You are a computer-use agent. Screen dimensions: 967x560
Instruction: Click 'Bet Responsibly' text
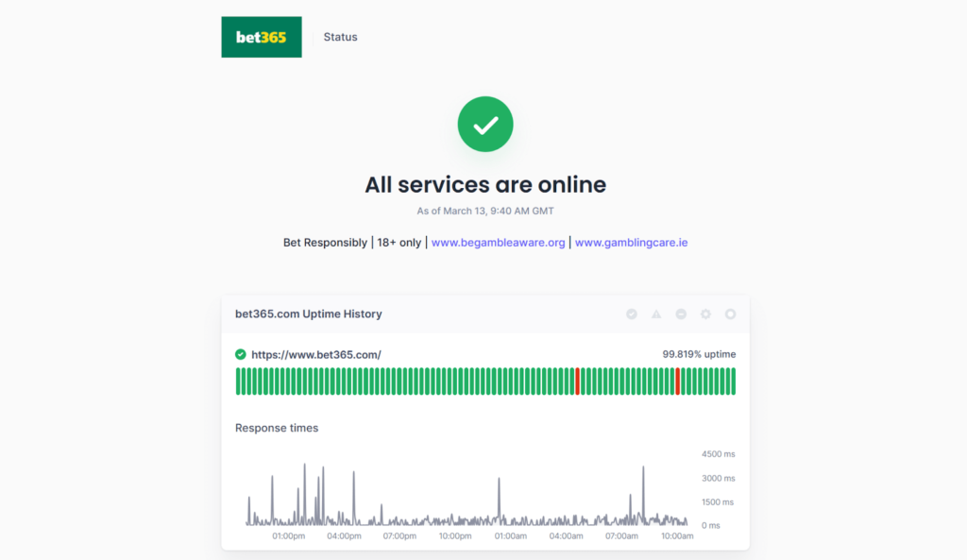tap(325, 243)
